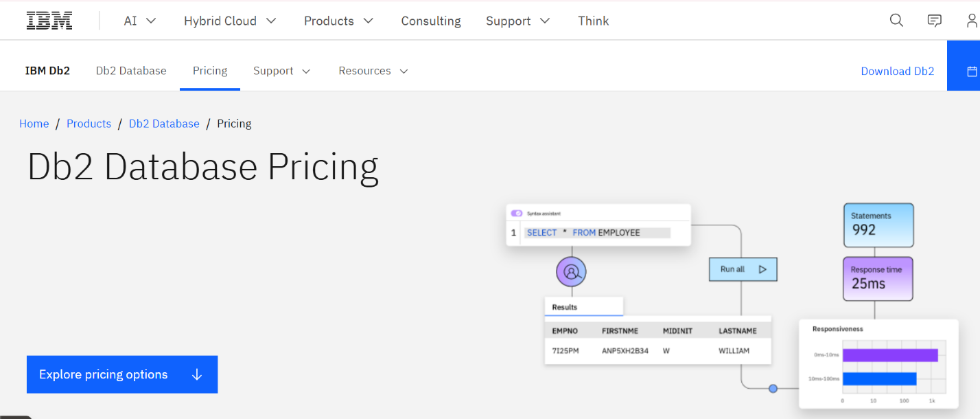
Task: Toggle the Syntax assistant switch
Action: (x=517, y=214)
